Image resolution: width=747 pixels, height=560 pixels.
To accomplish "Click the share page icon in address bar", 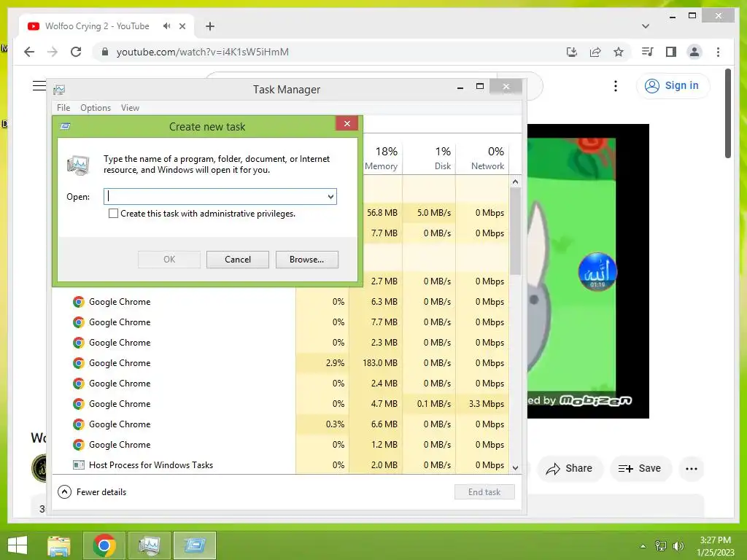I will click(595, 52).
